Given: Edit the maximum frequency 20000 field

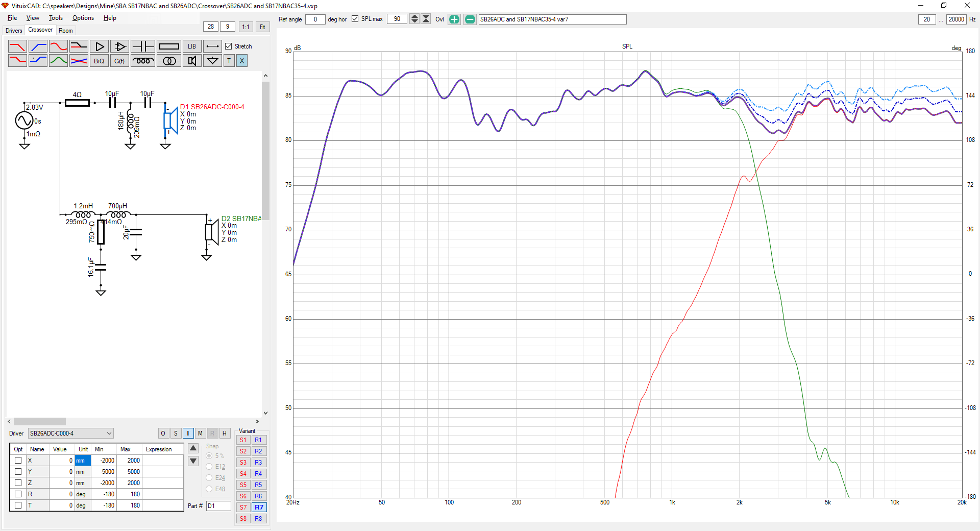Looking at the screenshot, I should pos(956,19).
